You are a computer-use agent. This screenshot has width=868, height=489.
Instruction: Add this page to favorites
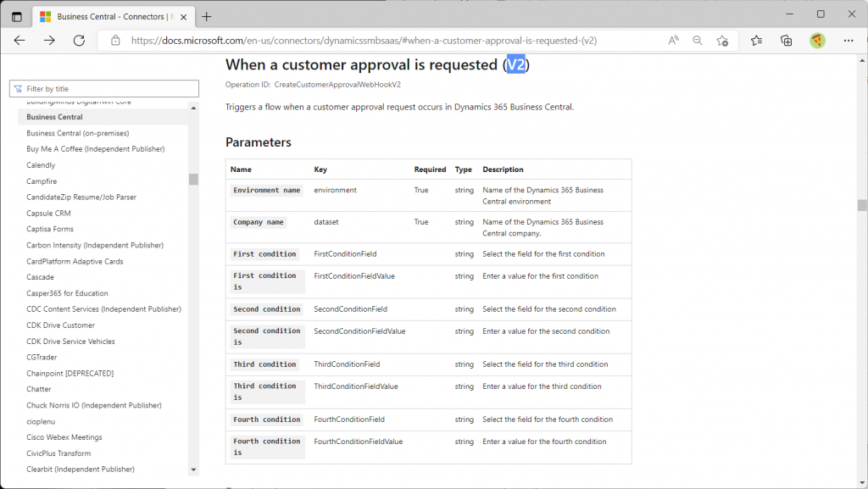(x=722, y=41)
